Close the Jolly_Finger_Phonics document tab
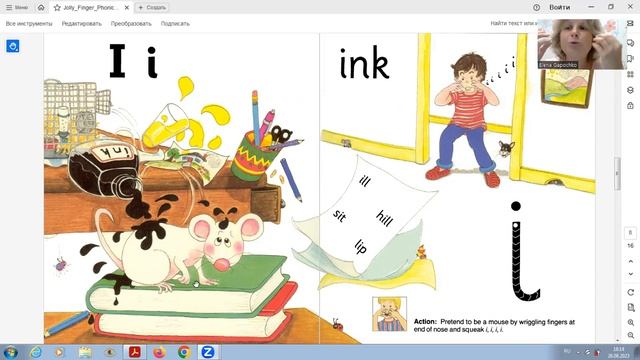 (127, 7)
